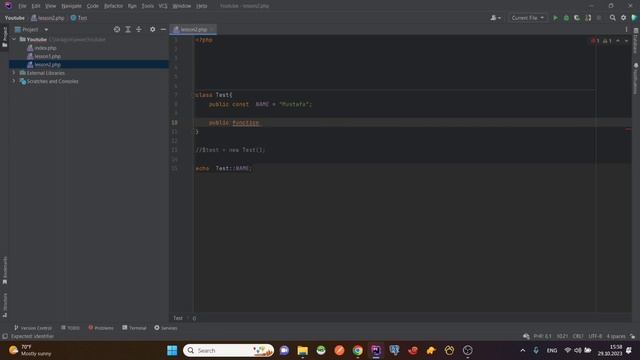Open Google Chrome from the taskbar
The height and width of the screenshot is (360, 640).
pos(358,350)
